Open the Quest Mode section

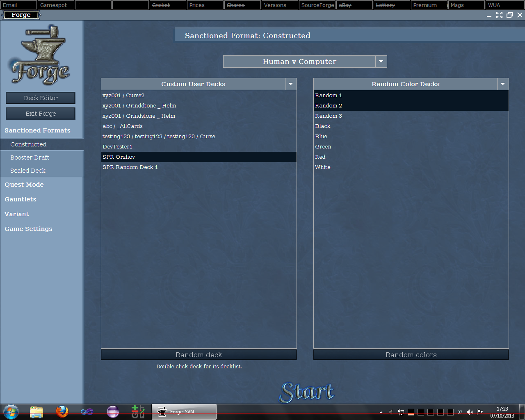point(24,185)
